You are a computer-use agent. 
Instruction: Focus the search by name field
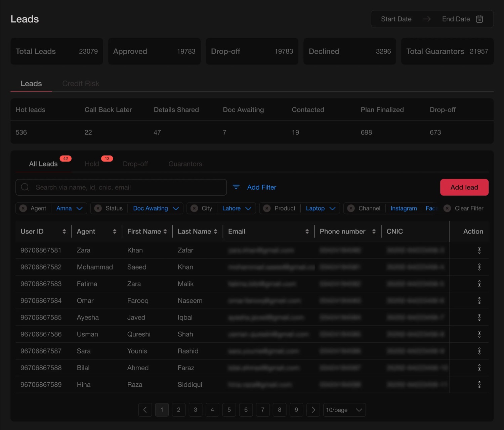(x=121, y=187)
